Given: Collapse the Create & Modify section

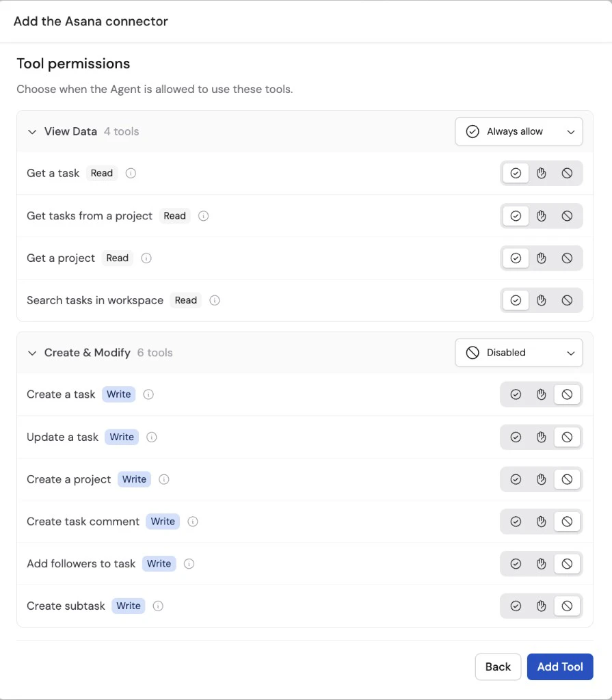Looking at the screenshot, I should pyautogui.click(x=31, y=352).
